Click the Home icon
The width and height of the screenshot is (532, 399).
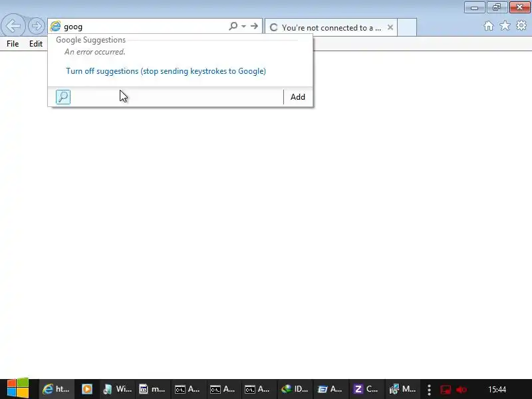coord(489,26)
